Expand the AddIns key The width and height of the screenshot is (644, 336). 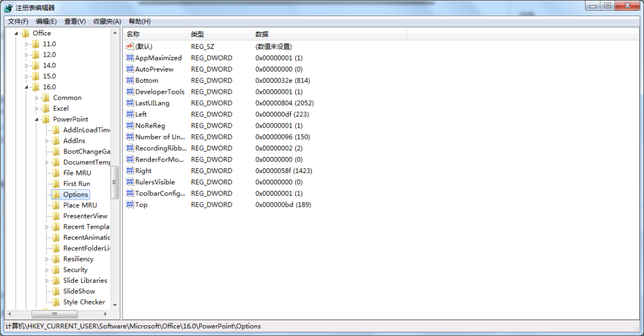pyautogui.click(x=47, y=141)
